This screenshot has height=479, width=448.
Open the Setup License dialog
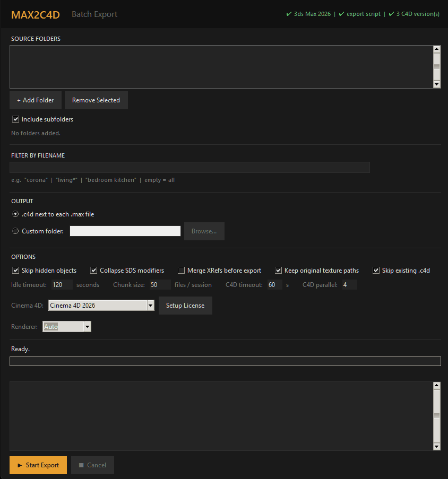click(x=185, y=305)
